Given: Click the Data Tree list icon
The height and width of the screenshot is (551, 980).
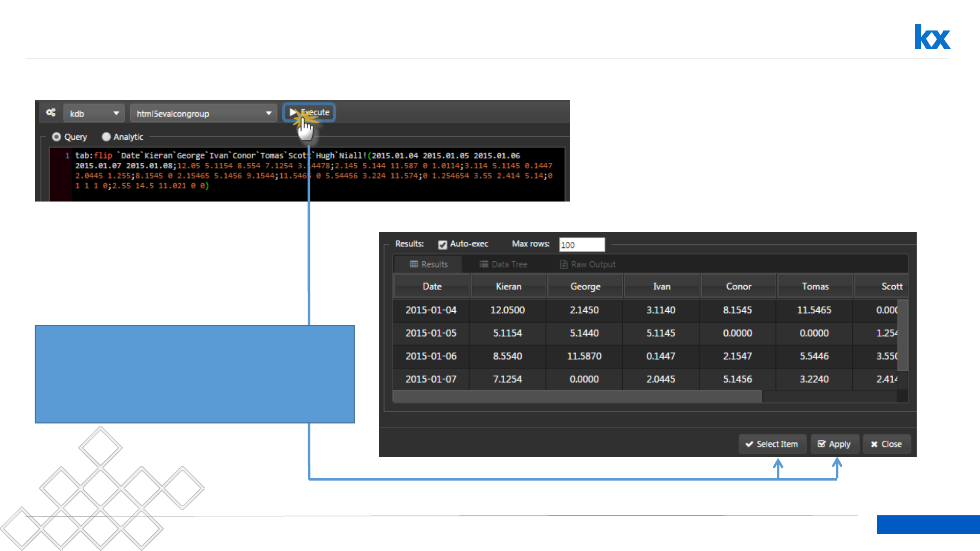Looking at the screenshot, I should (x=483, y=264).
